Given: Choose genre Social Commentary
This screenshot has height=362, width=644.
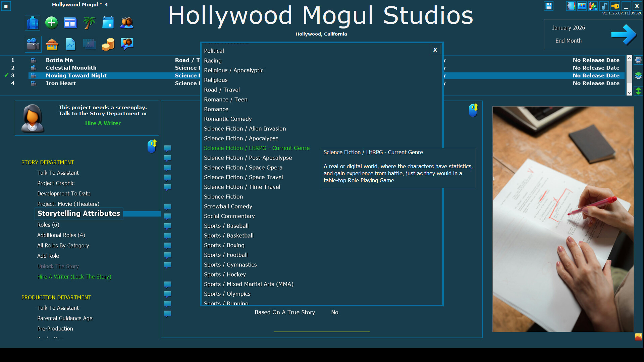Looking at the screenshot, I should pyautogui.click(x=229, y=216).
